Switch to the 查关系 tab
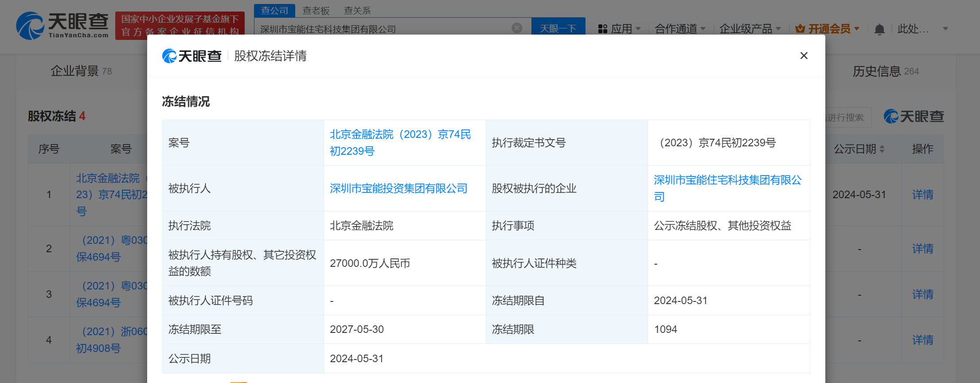980x383 pixels. 357,10
